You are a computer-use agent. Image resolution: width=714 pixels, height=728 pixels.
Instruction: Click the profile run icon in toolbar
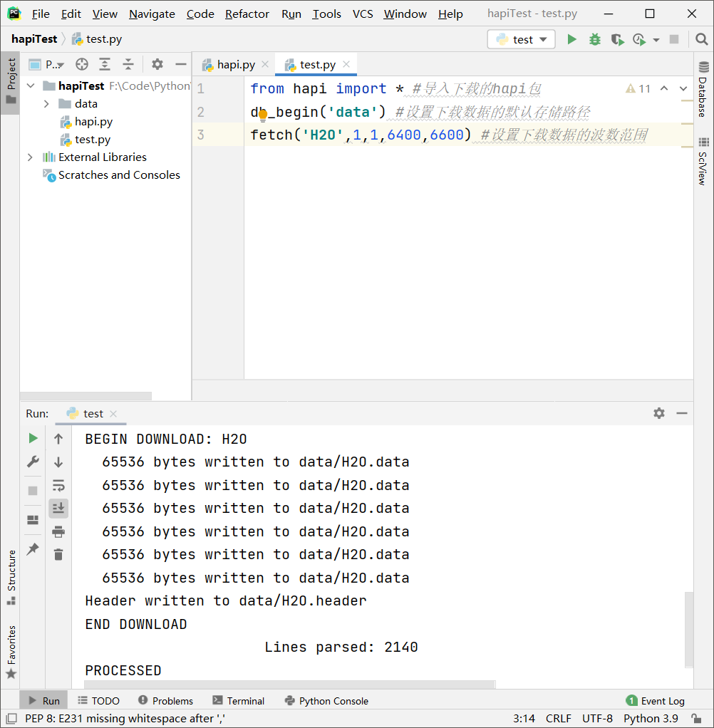point(640,39)
